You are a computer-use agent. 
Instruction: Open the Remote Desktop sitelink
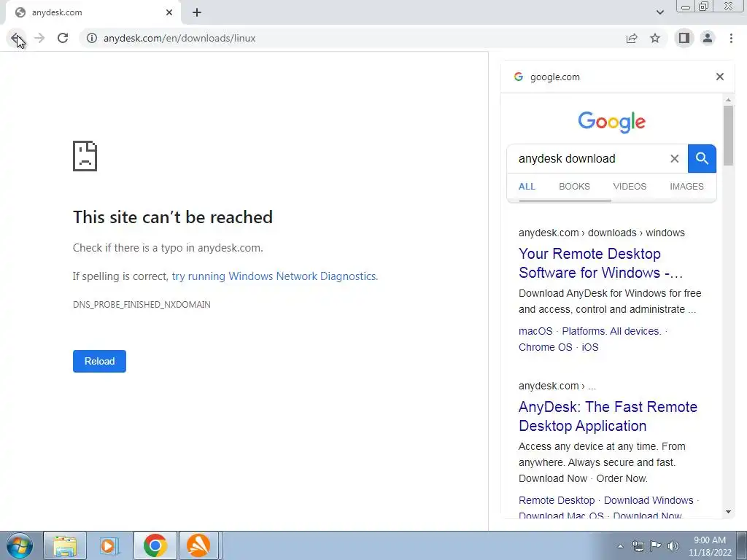pos(557,500)
